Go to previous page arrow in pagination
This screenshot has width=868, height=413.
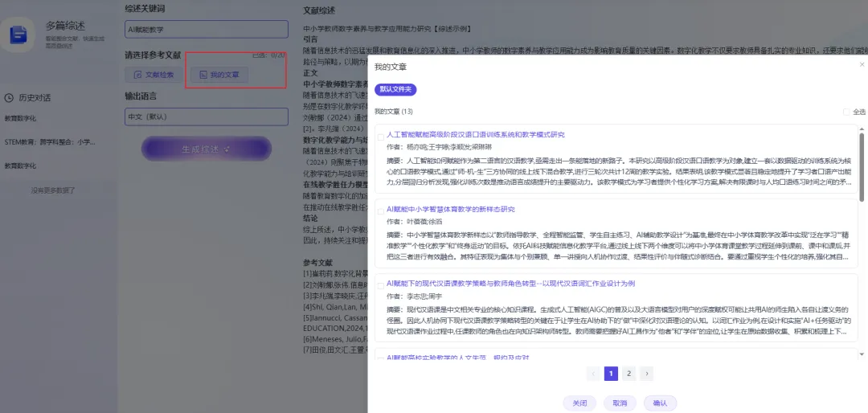point(593,374)
